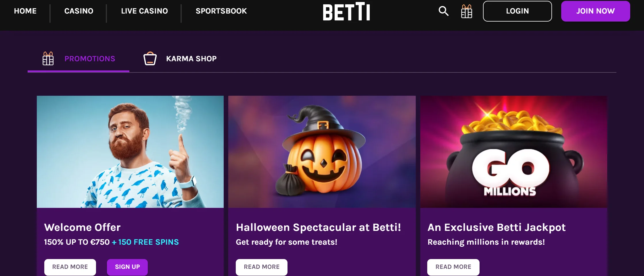Image resolution: width=644 pixels, height=276 pixels.
Task: Click the Halloween pumpkin promotion image
Action: (x=322, y=152)
